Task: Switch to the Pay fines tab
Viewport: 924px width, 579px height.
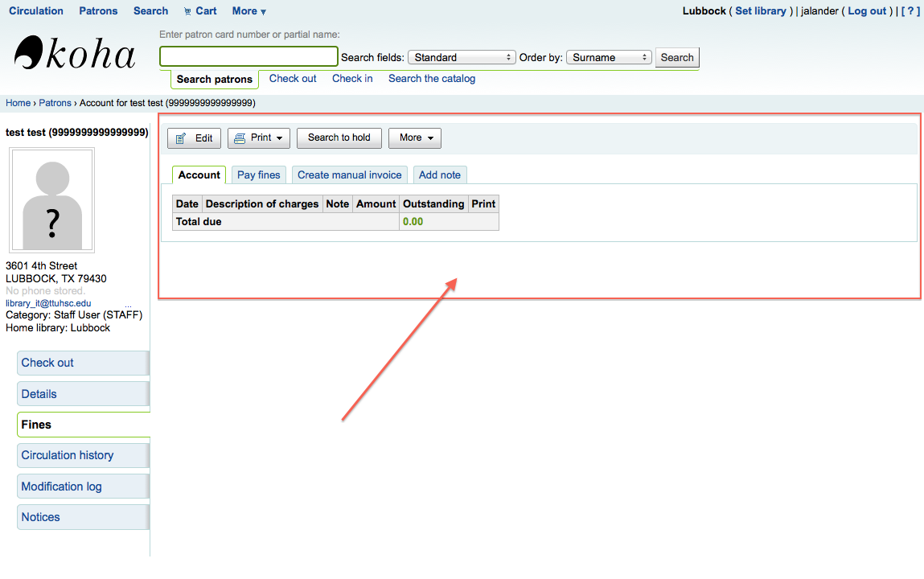Action: point(258,175)
